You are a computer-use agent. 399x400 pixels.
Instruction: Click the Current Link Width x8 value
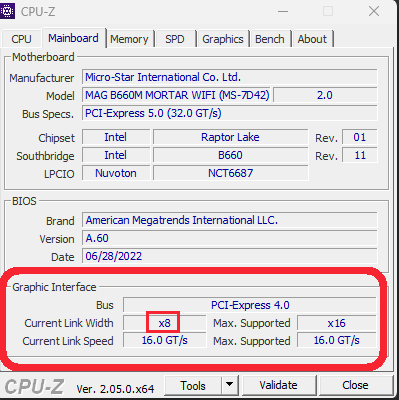click(x=164, y=323)
